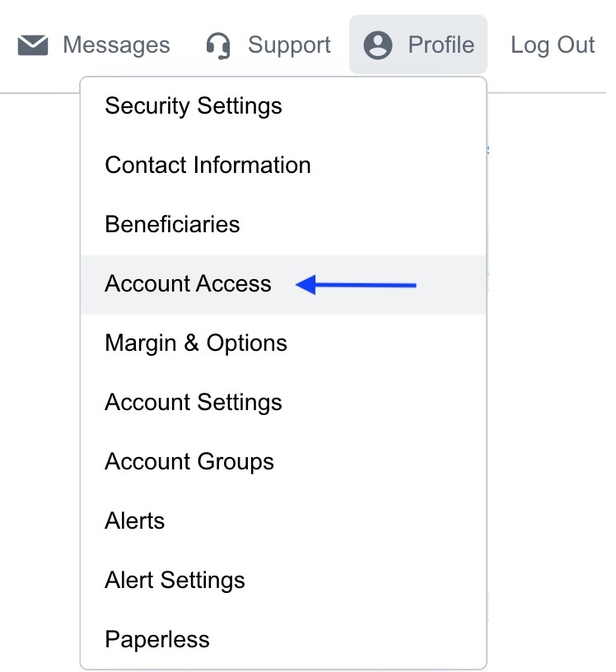Viewport: 616px width, 672px height.
Task: Select Alerts from the menu
Action: 135,521
